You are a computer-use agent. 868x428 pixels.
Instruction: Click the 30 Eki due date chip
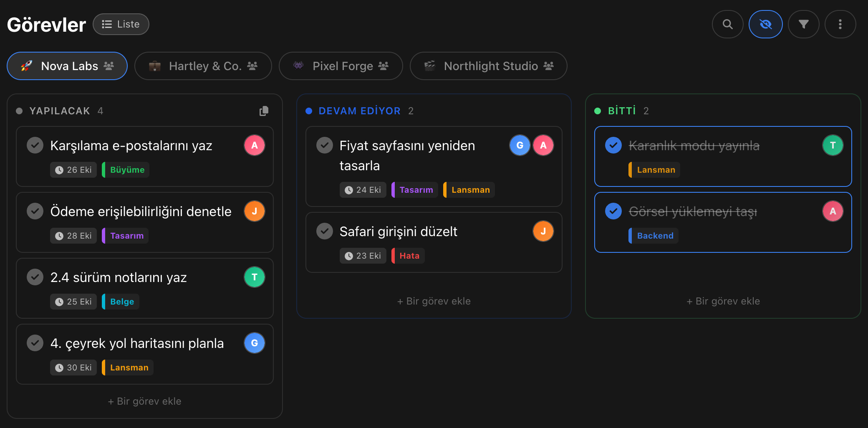73,368
